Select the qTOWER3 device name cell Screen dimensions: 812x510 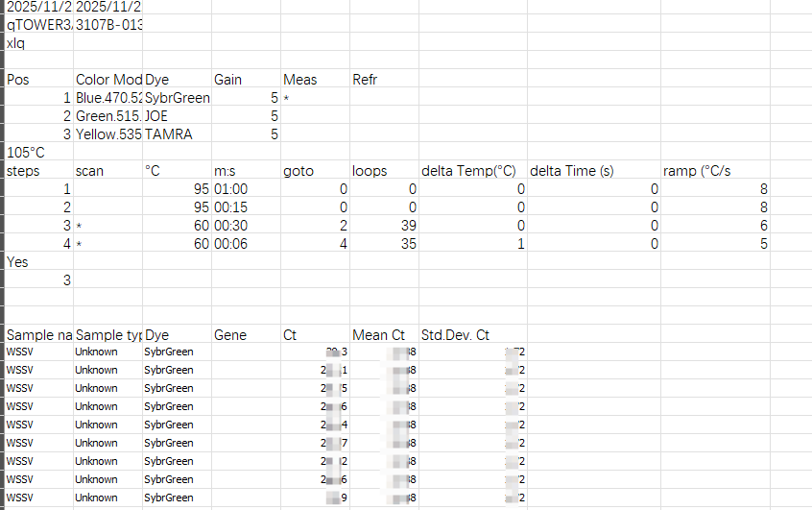point(38,24)
